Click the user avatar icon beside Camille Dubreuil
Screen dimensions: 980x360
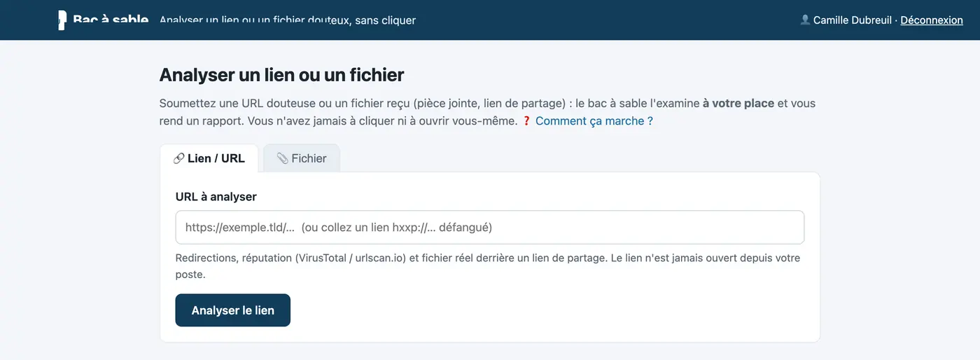click(805, 20)
